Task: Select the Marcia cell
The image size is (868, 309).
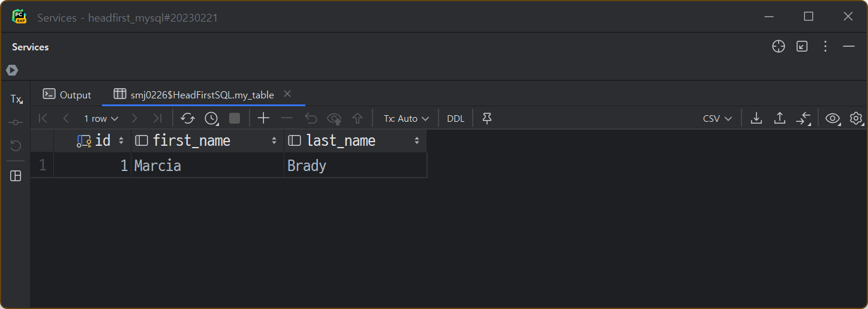Action: [x=208, y=165]
